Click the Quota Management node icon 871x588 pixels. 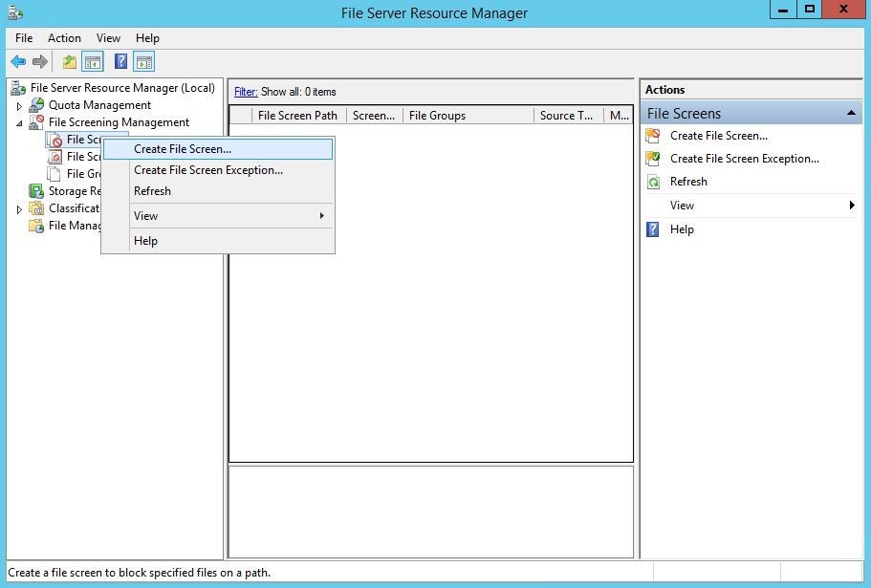(36, 105)
